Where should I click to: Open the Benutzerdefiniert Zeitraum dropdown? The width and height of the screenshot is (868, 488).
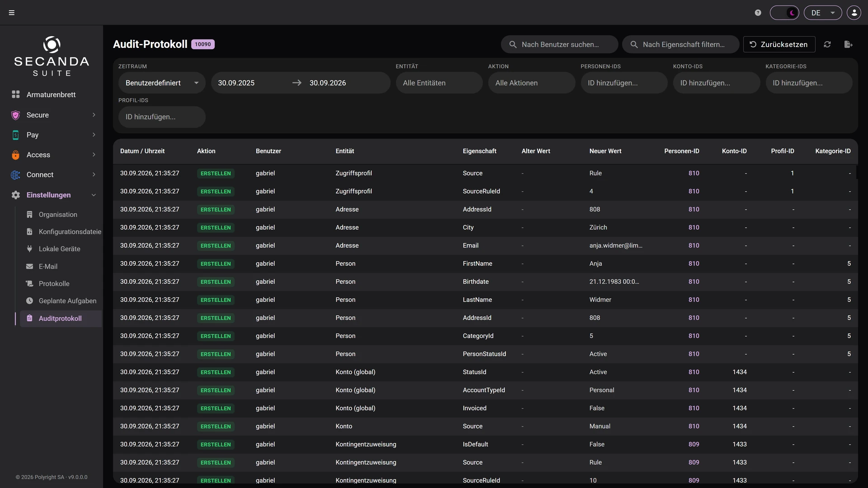click(x=162, y=83)
